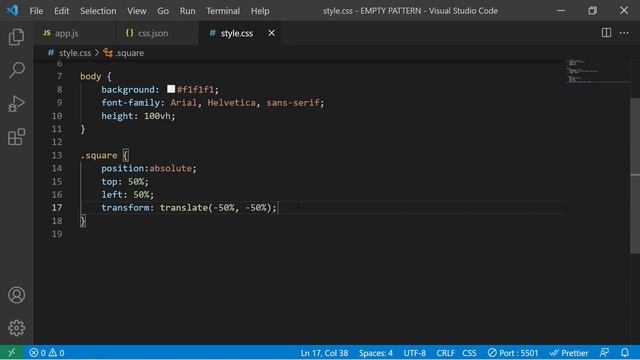640x360 pixels.
Task: Change encoding via UTF-8
Action: coord(415,353)
